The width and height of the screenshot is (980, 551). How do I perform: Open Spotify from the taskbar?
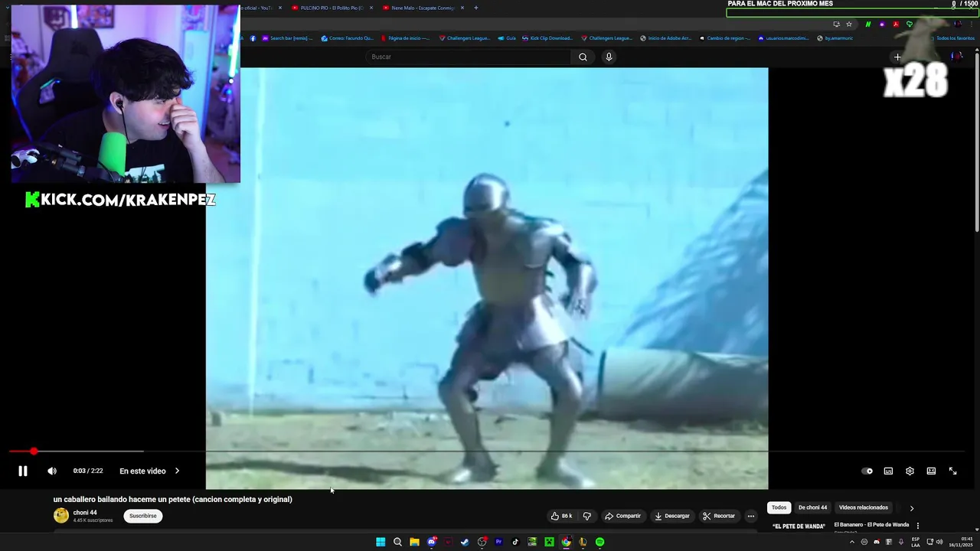coord(599,542)
